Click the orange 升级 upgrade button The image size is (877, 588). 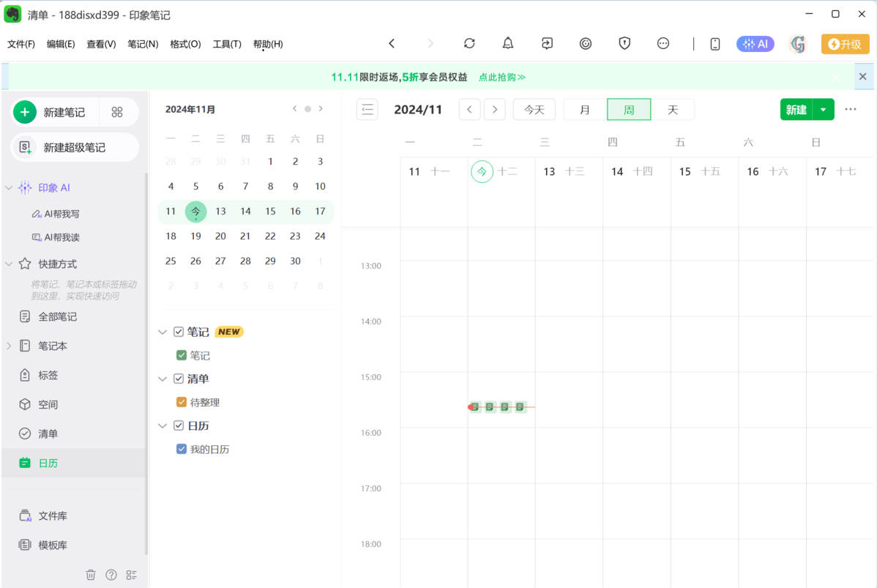coord(845,44)
